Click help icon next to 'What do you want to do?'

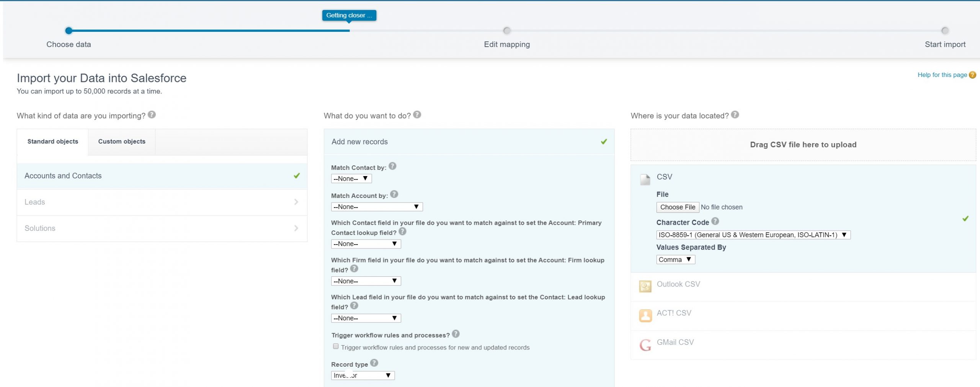pyautogui.click(x=417, y=115)
